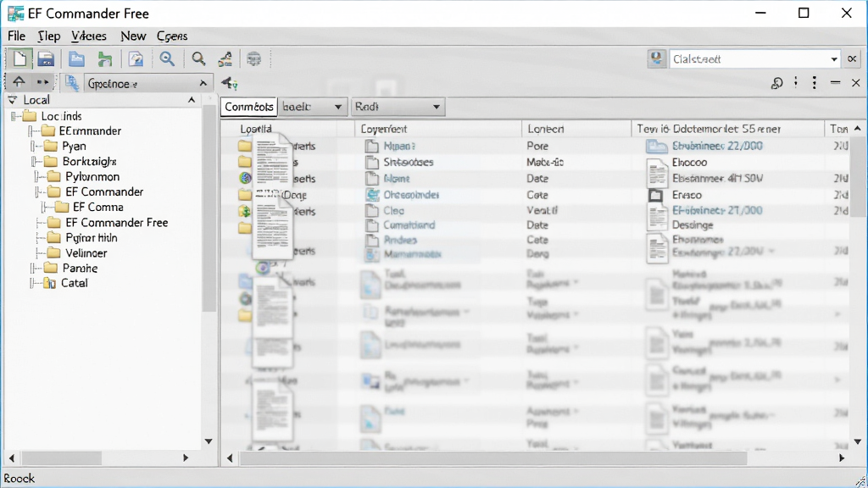Click the new document toolbar icon
Viewport: 868px width, 488px height.
pyautogui.click(x=20, y=58)
